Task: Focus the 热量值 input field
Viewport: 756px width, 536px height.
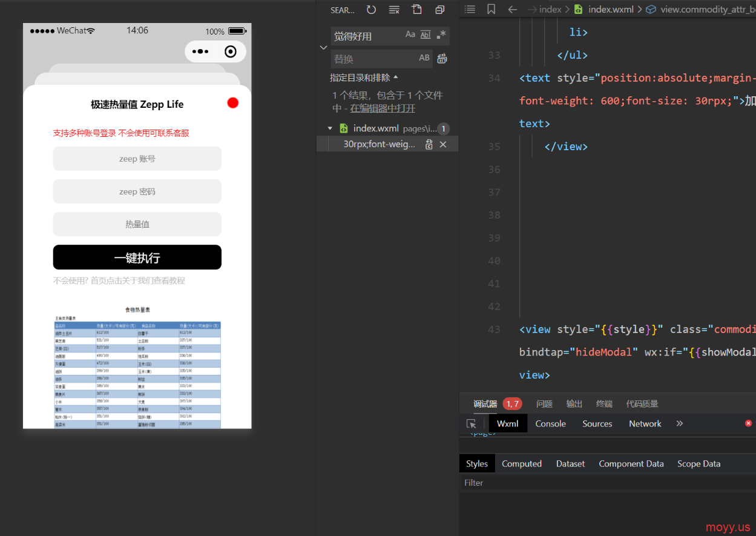Action: coord(137,224)
